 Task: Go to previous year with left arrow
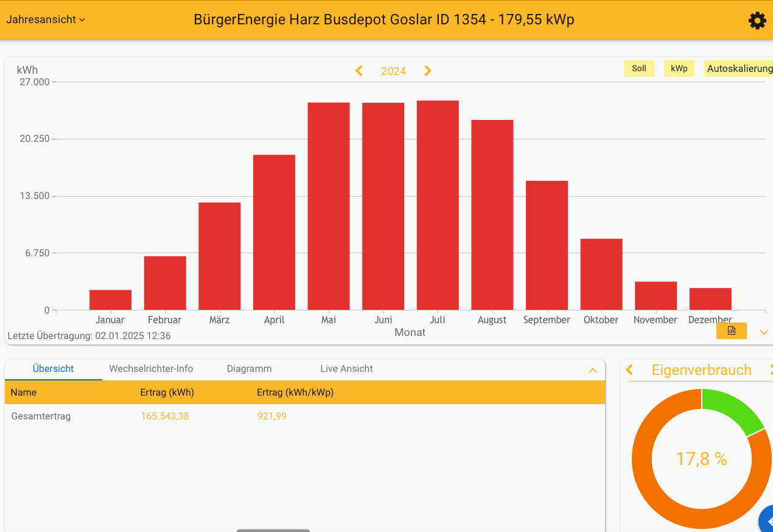359,71
